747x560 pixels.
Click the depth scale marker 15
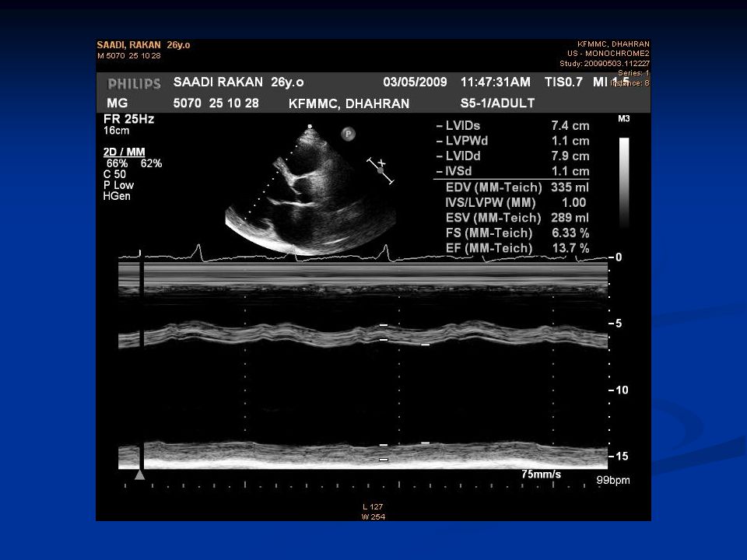(619, 457)
